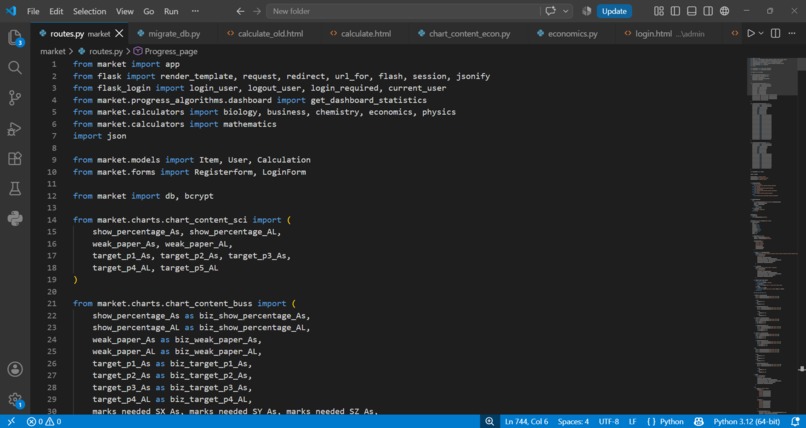Open the Run menu

171,11
